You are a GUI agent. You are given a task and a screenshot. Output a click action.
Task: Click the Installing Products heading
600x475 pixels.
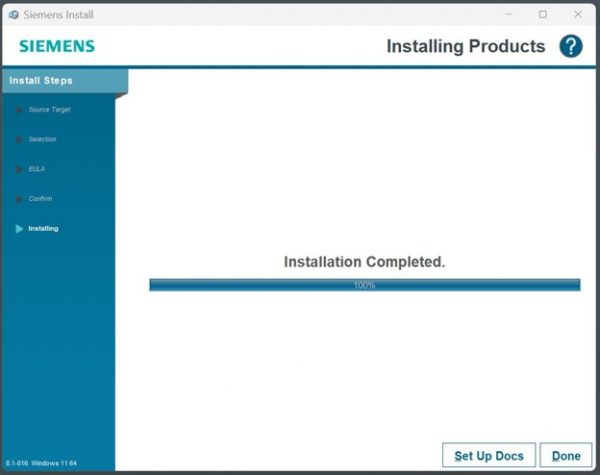click(x=466, y=46)
